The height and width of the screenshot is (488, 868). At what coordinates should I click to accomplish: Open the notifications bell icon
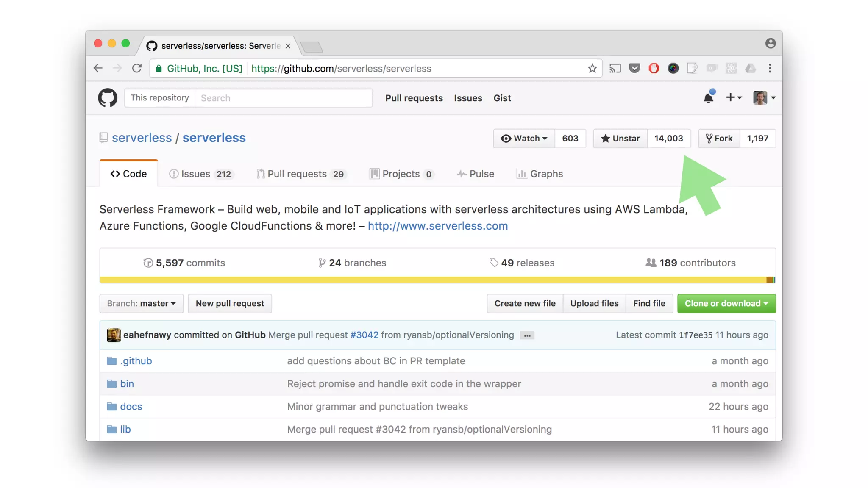708,98
